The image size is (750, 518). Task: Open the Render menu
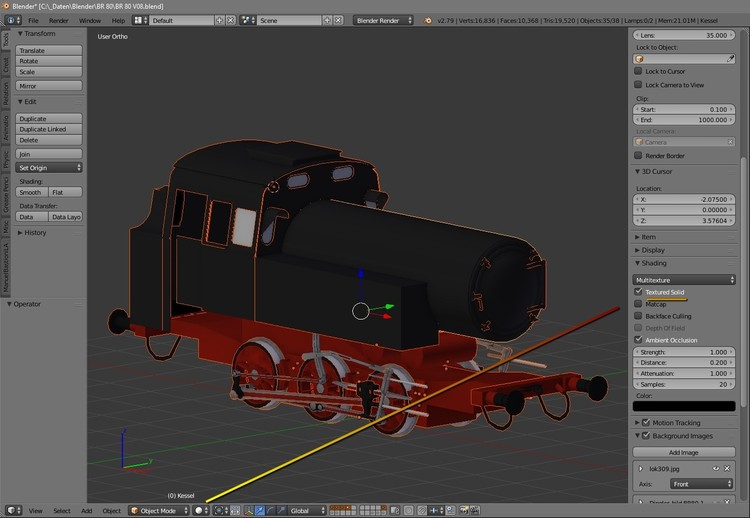[x=58, y=21]
